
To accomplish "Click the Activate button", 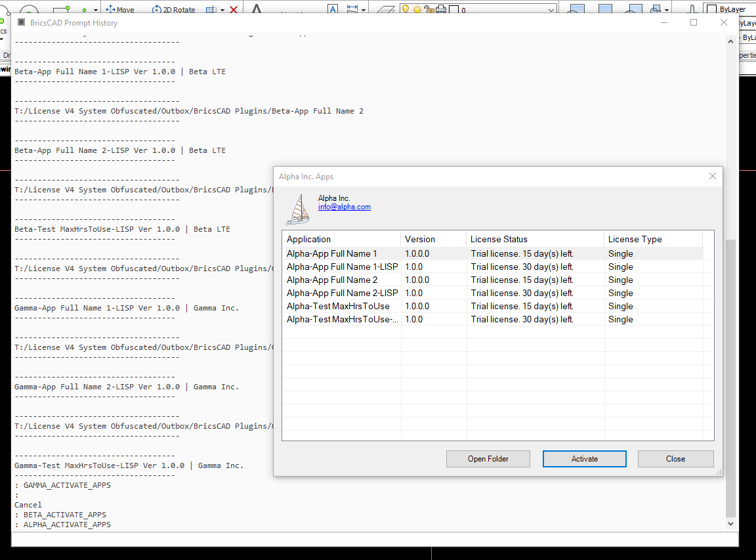I will (x=584, y=459).
